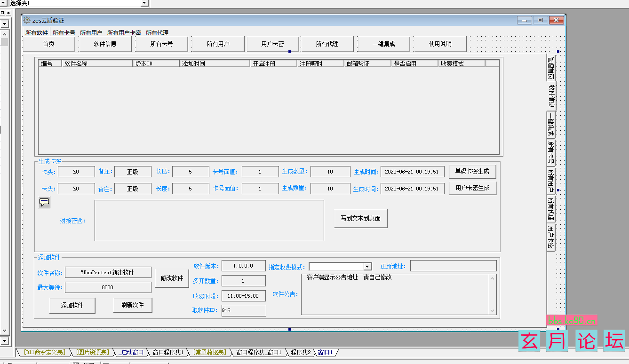Click the 邮箱验证 column header
This screenshot has height=364, width=629.
coord(368,63)
